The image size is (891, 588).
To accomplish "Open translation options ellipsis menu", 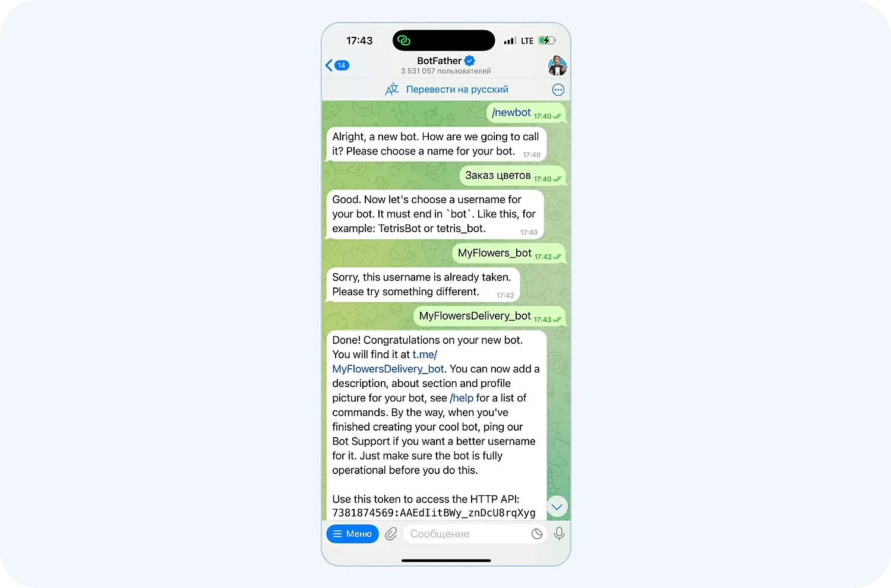I will tap(558, 90).
